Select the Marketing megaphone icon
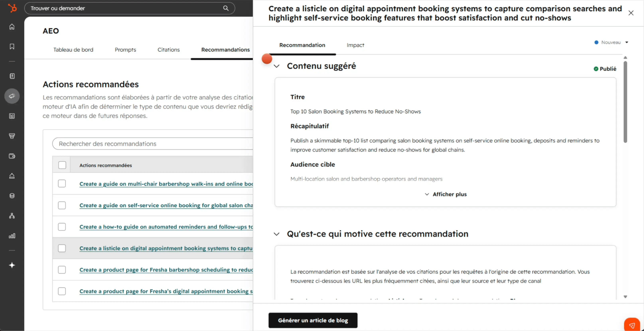Viewport: 644px width, 331px height. pyautogui.click(x=12, y=96)
